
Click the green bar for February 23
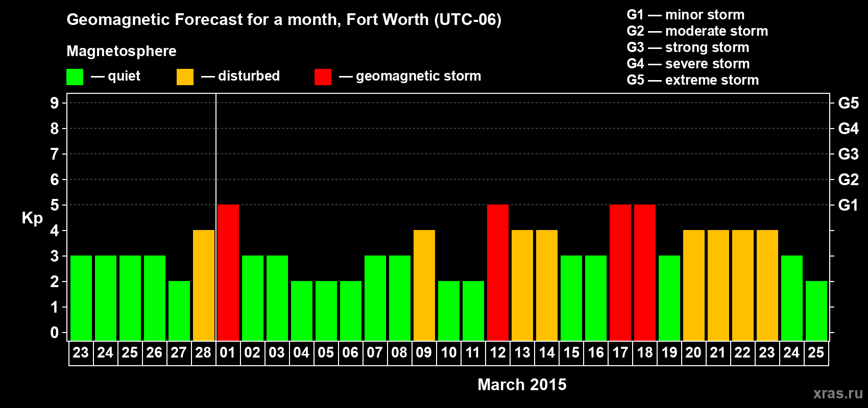[81, 298]
